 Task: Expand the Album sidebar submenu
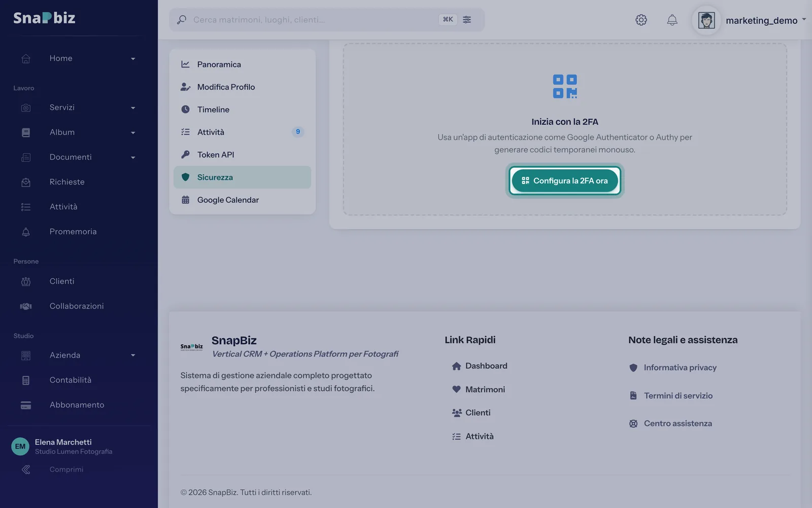coord(133,133)
